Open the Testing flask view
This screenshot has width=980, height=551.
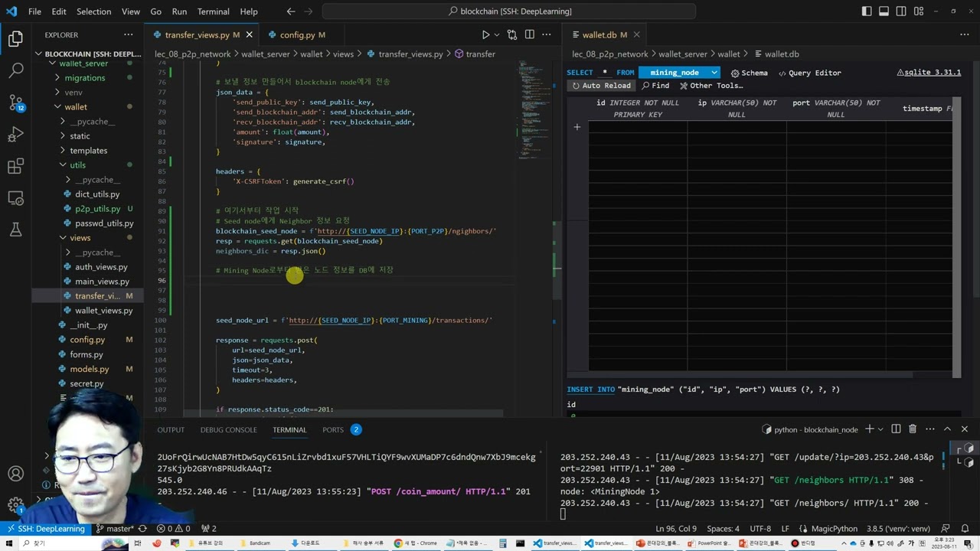(x=15, y=230)
